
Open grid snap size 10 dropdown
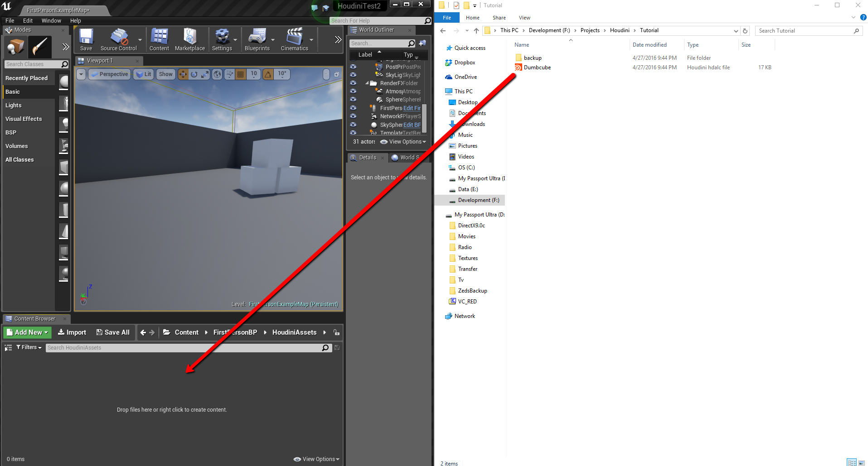(x=254, y=74)
